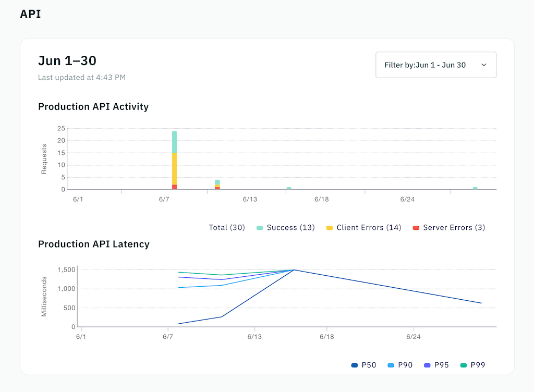Click the dark blue P50 legend marker
Image resolution: width=534 pixels, height=392 pixels.
click(356, 365)
